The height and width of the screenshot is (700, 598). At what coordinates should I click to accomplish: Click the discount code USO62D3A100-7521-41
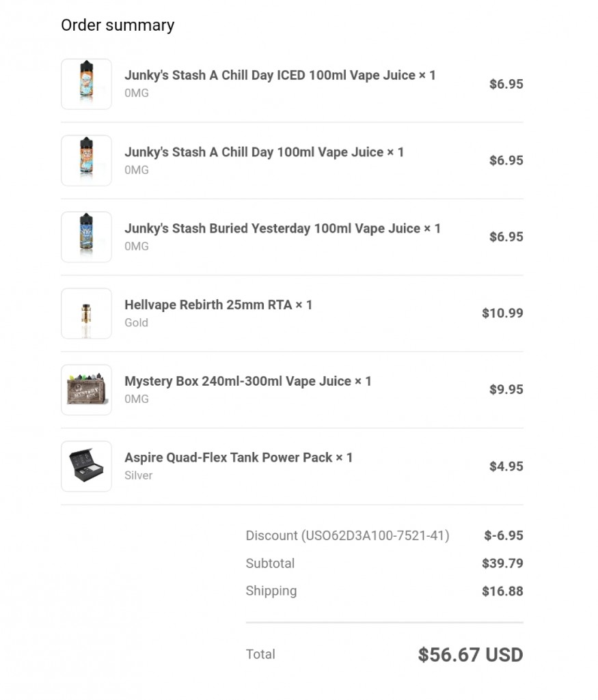(x=376, y=535)
